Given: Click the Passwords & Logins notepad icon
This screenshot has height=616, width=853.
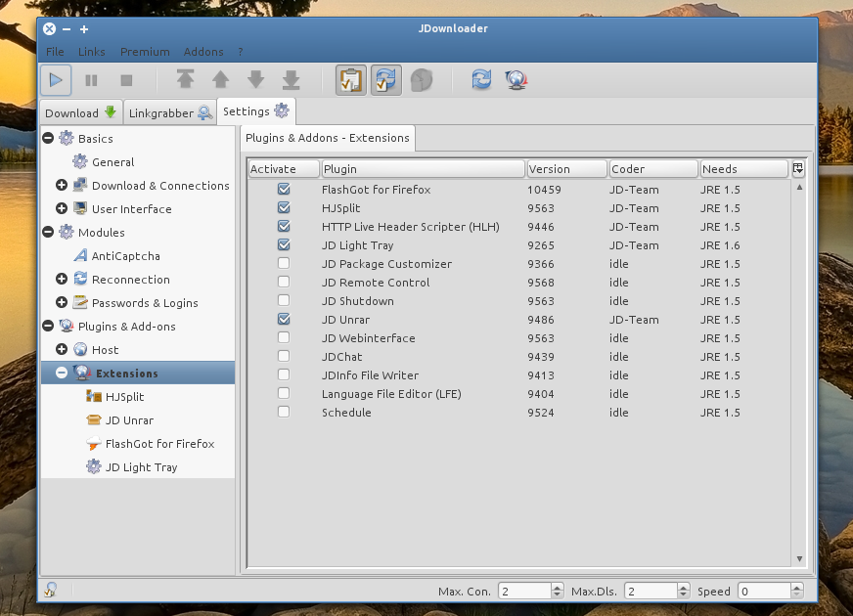Looking at the screenshot, I should pyautogui.click(x=80, y=302).
